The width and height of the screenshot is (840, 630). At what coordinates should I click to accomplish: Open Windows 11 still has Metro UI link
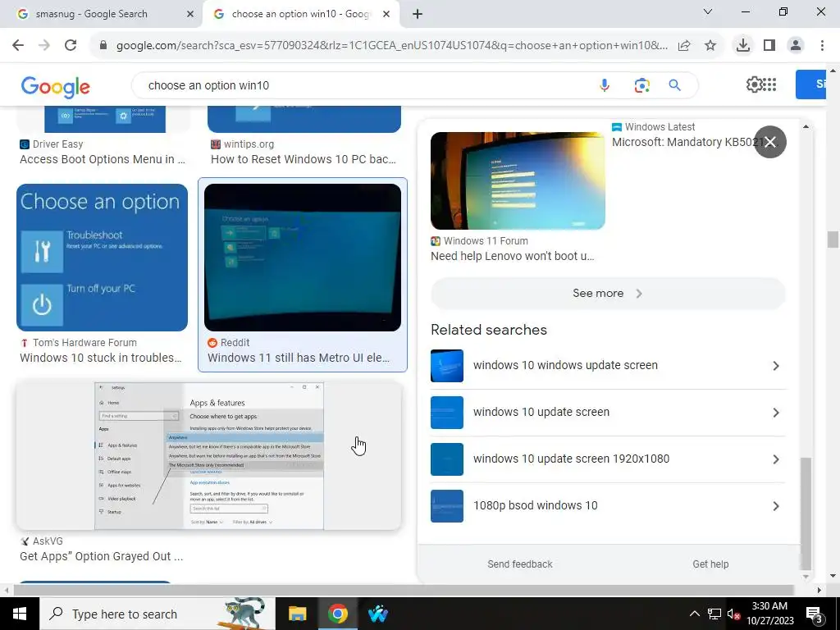coord(299,358)
